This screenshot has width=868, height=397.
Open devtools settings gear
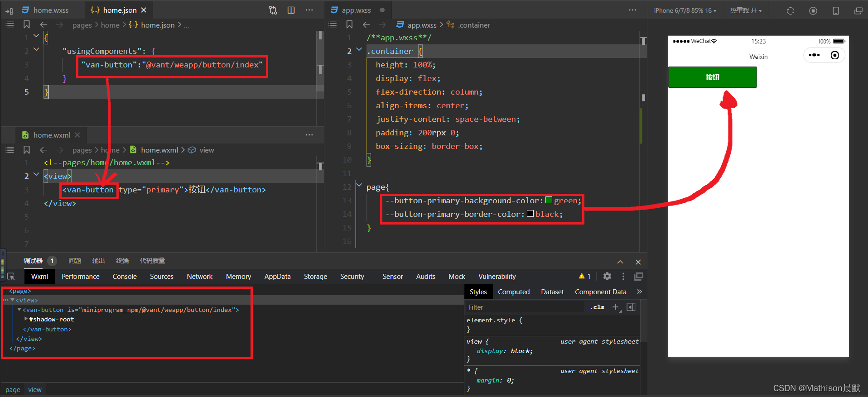point(608,276)
